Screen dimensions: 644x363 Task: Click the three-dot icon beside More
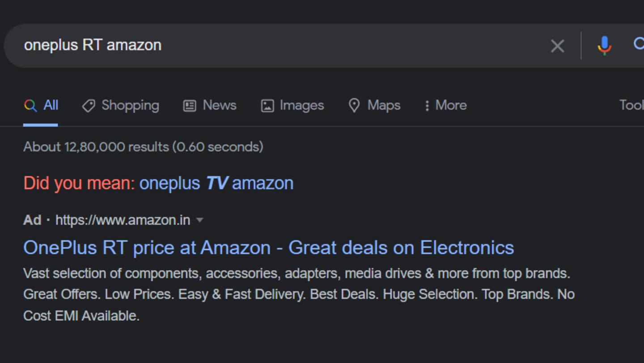[427, 106]
